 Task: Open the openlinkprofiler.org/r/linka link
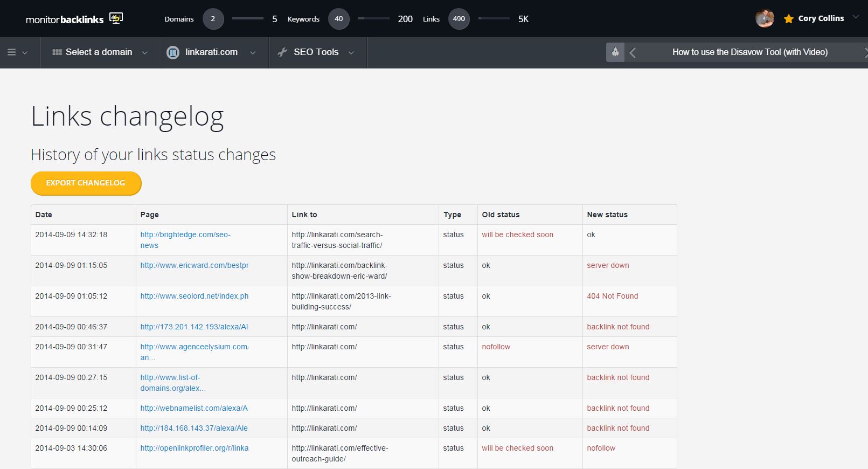(x=195, y=448)
